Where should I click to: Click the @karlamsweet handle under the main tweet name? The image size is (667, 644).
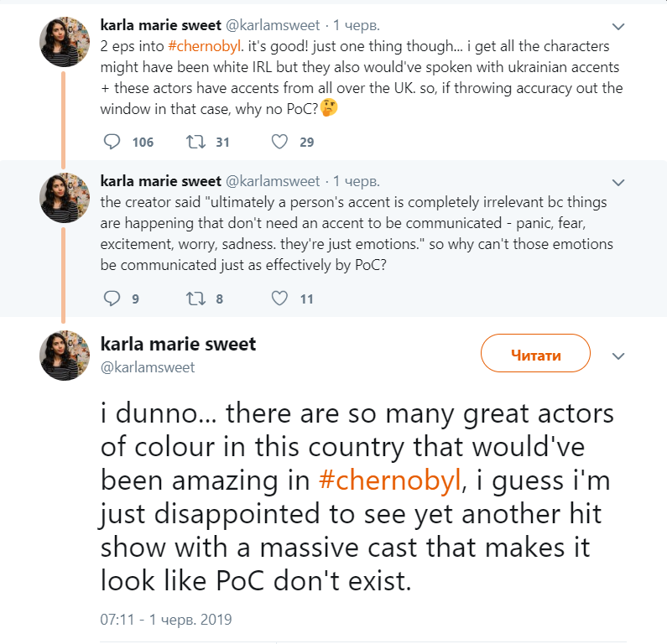(x=148, y=367)
